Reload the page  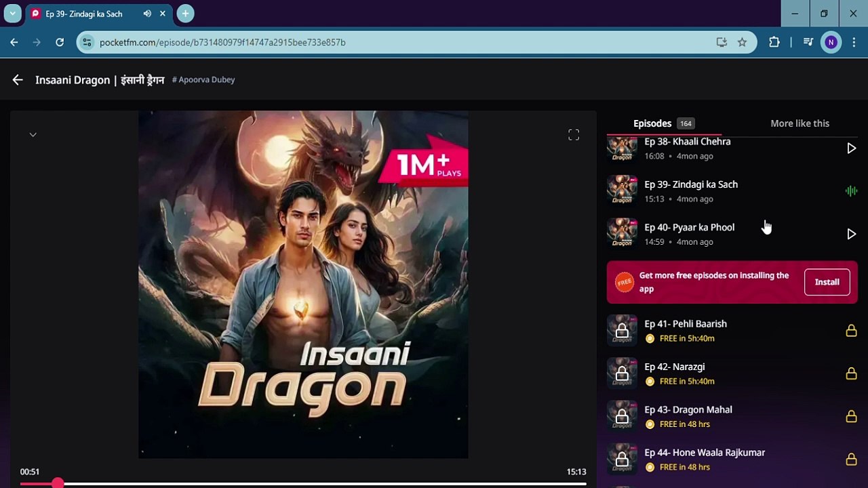click(x=60, y=42)
